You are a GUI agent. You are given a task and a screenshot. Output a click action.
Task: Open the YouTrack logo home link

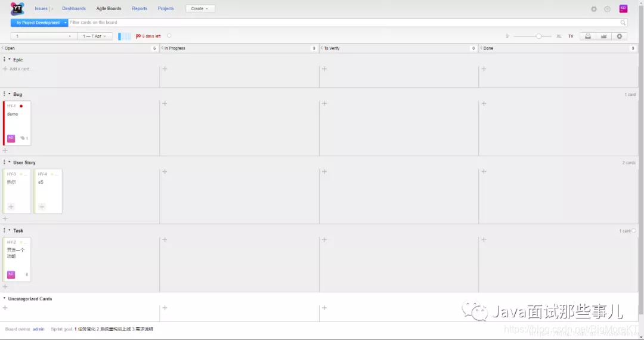[17, 8]
